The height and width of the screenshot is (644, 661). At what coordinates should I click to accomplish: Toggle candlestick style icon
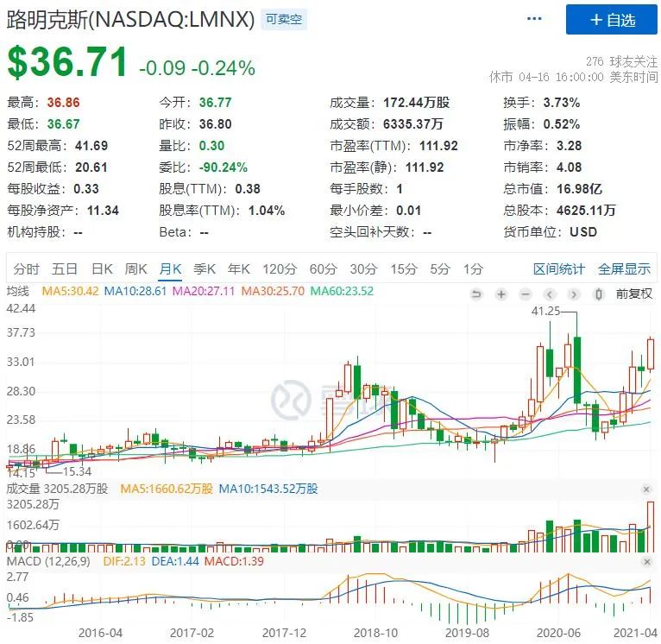coord(597,294)
